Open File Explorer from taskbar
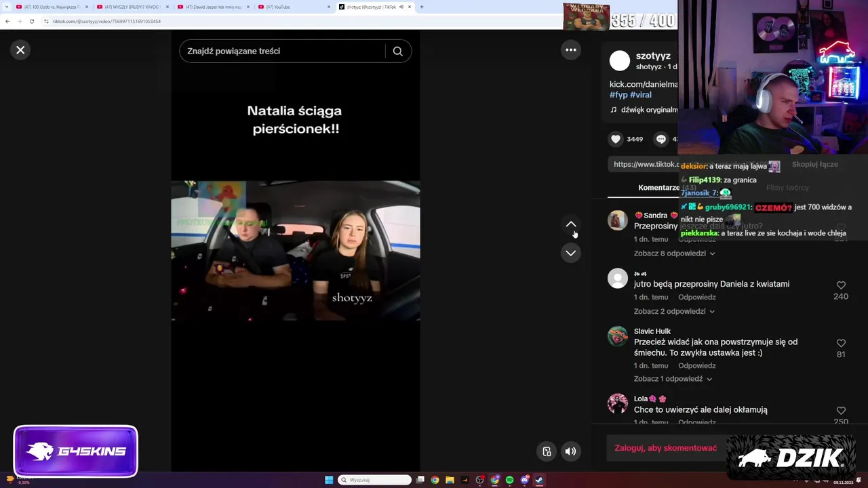This screenshot has height=488, width=868. (x=450, y=480)
